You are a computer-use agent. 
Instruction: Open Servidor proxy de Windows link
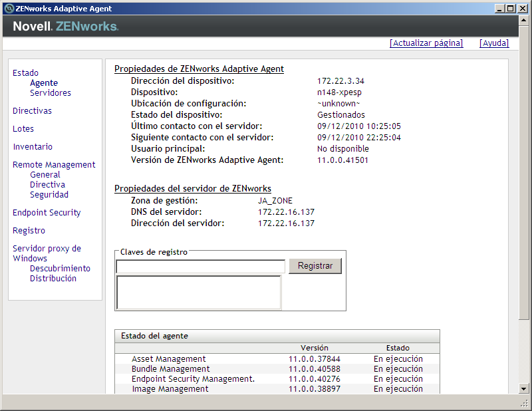[x=47, y=253]
